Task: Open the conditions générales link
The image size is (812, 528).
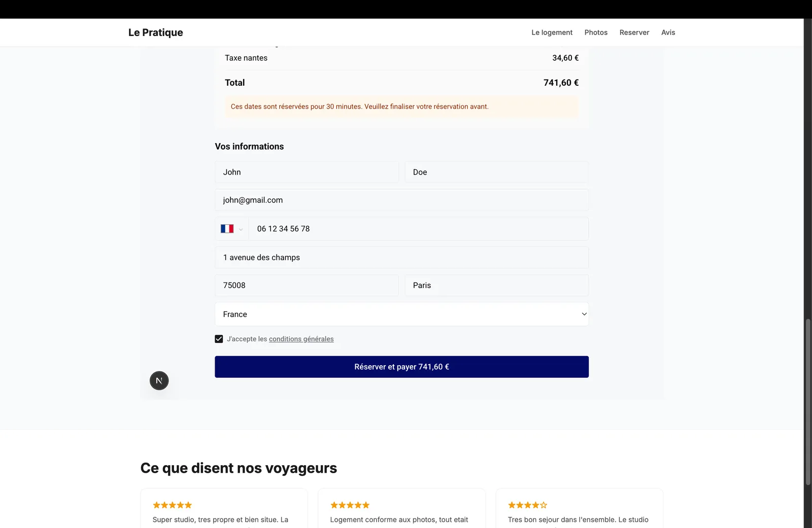Action: (x=301, y=339)
